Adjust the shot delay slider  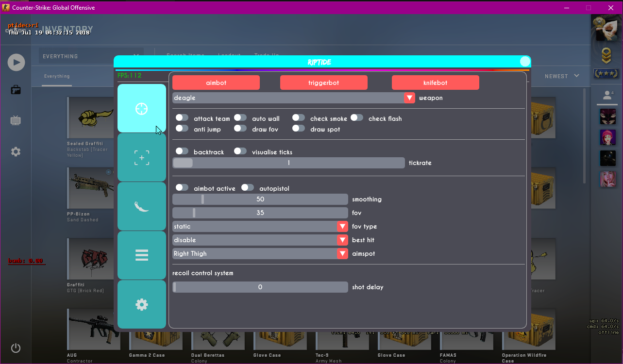coord(260,287)
